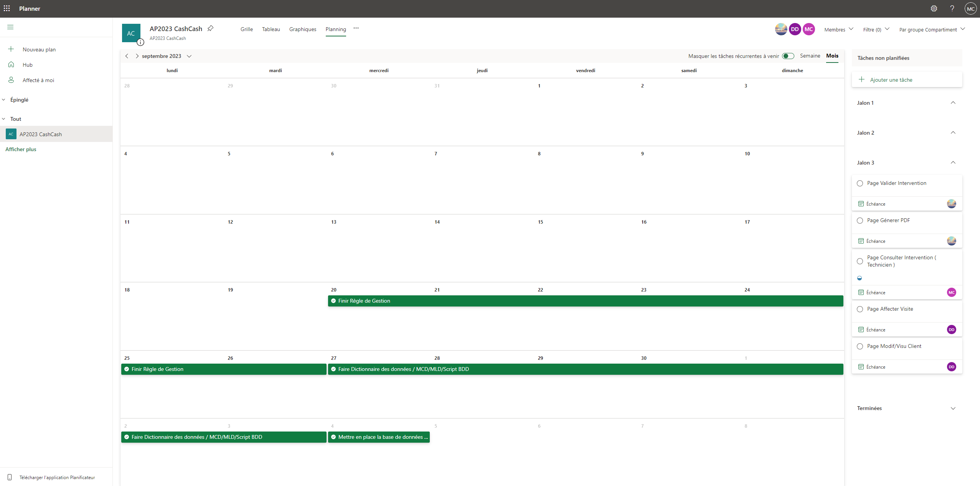Collapse the Jalon 3 group

[x=953, y=163]
